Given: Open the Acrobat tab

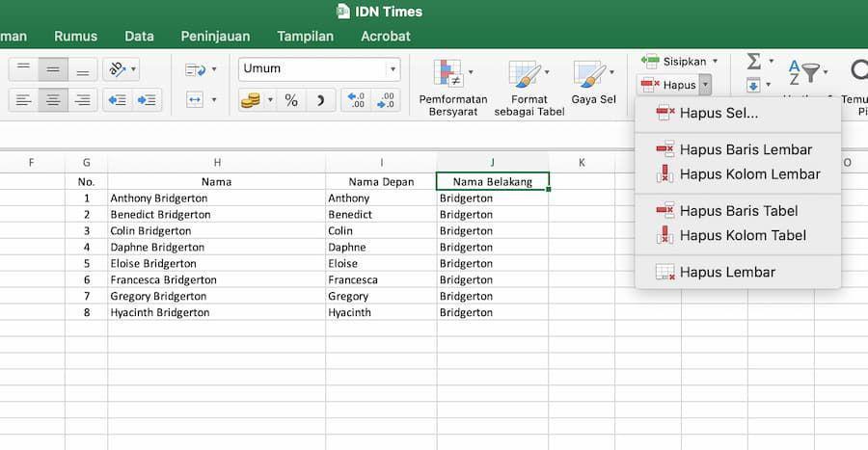Looking at the screenshot, I should click(386, 37).
